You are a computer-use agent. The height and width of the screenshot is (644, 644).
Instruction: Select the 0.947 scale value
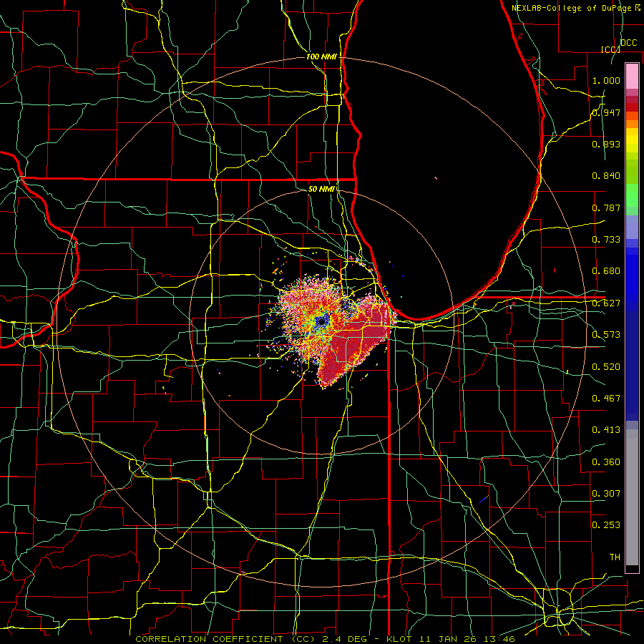coord(606,112)
